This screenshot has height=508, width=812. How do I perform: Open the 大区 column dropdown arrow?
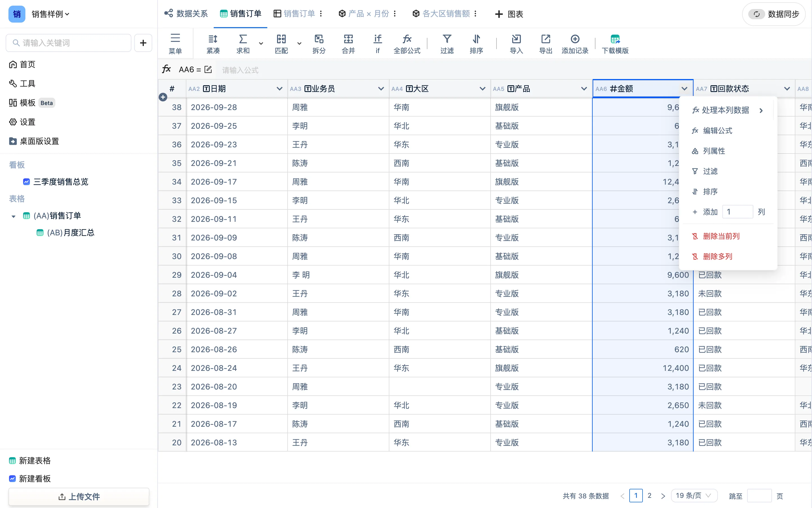click(x=482, y=89)
